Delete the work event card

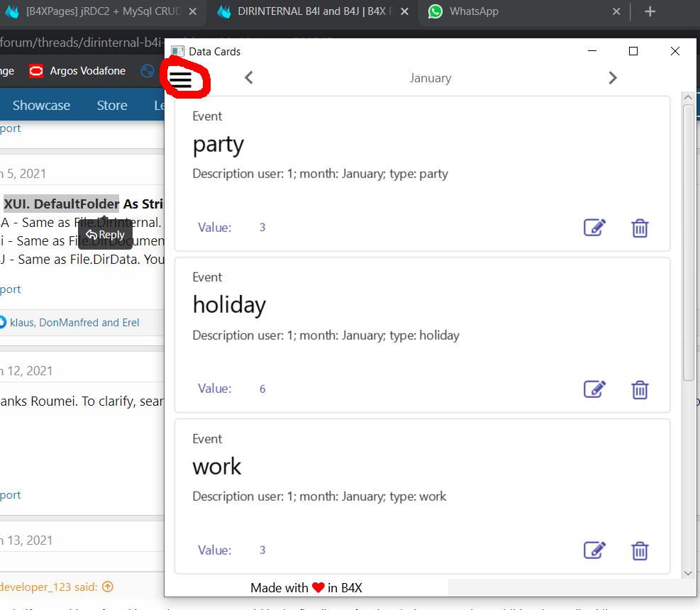(640, 551)
